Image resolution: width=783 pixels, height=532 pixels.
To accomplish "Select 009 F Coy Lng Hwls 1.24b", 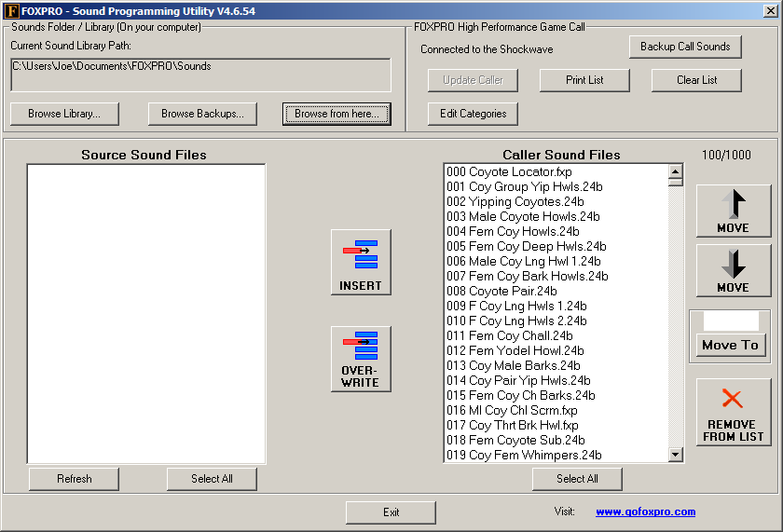I will [x=556, y=306].
